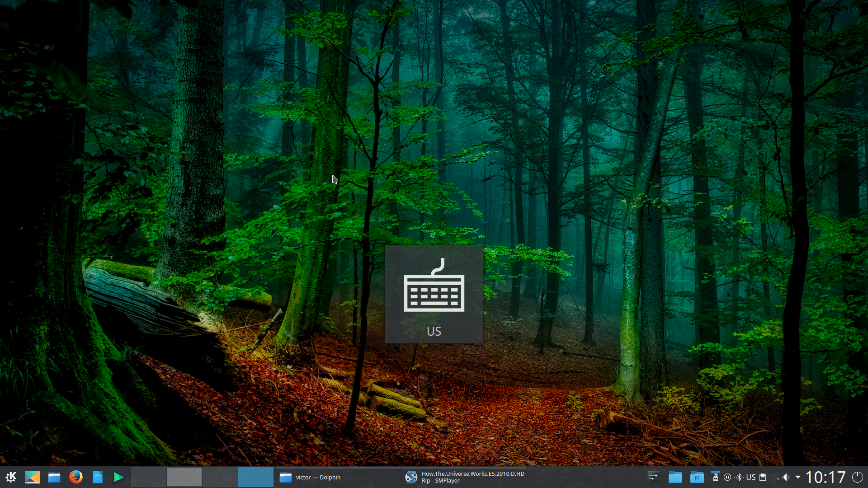Screen dimensions: 868x488
Task: Toggle Bluetooth from the system tray
Action: point(739,477)
